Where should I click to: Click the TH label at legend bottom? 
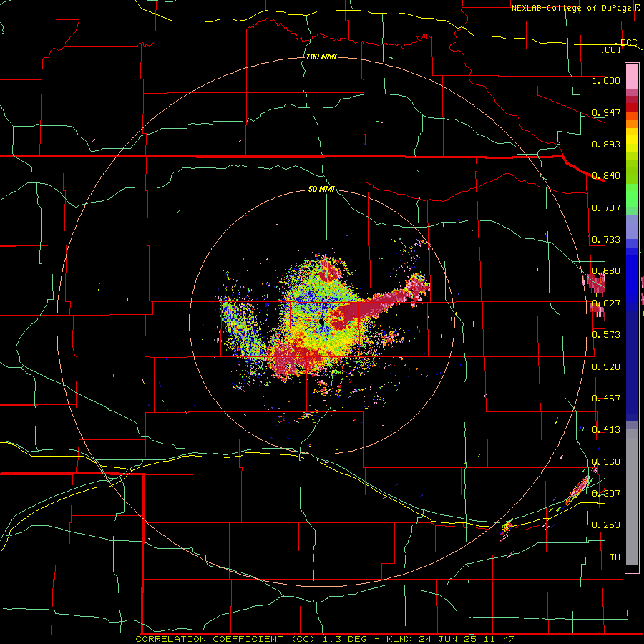coord(615,557)
